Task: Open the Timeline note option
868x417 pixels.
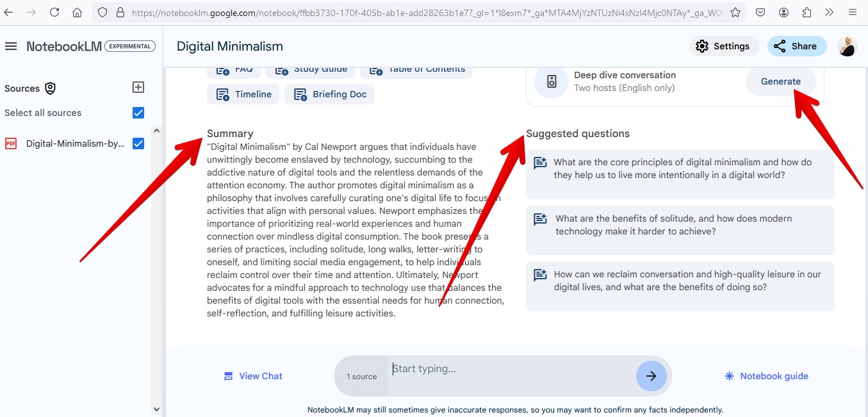Action: pyautogui.click(x=243, y=94)
